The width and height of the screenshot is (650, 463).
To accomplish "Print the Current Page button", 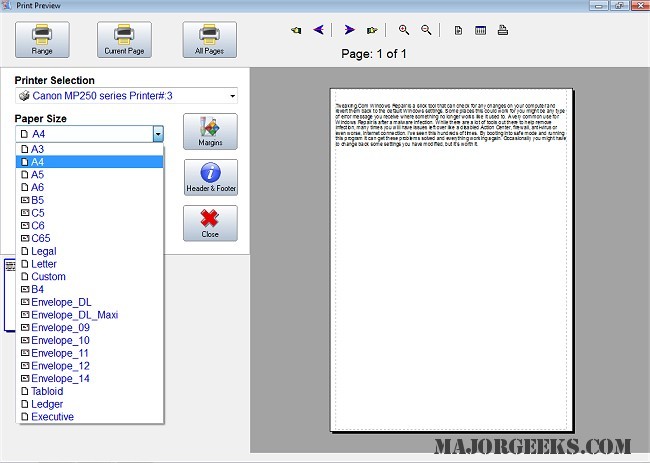I will coord(124,40).
